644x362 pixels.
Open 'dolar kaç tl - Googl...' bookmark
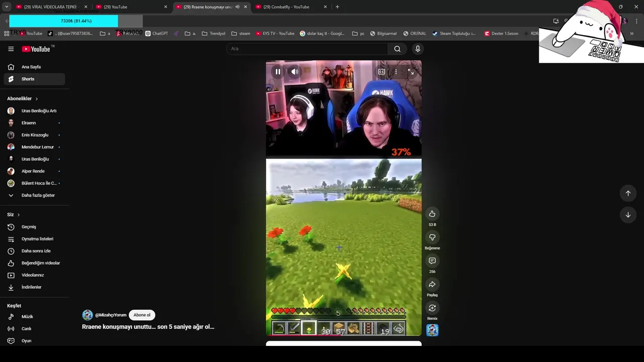pos(322,34)
